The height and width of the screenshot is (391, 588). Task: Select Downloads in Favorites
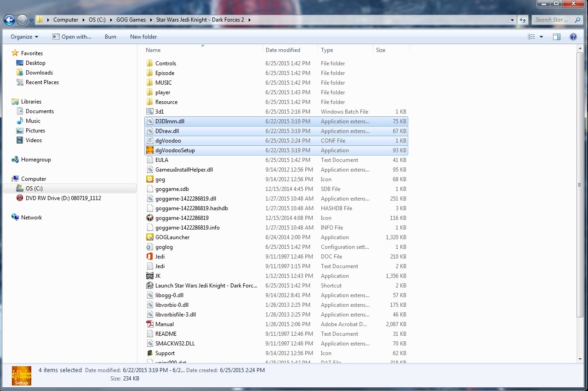pos(34,73)
